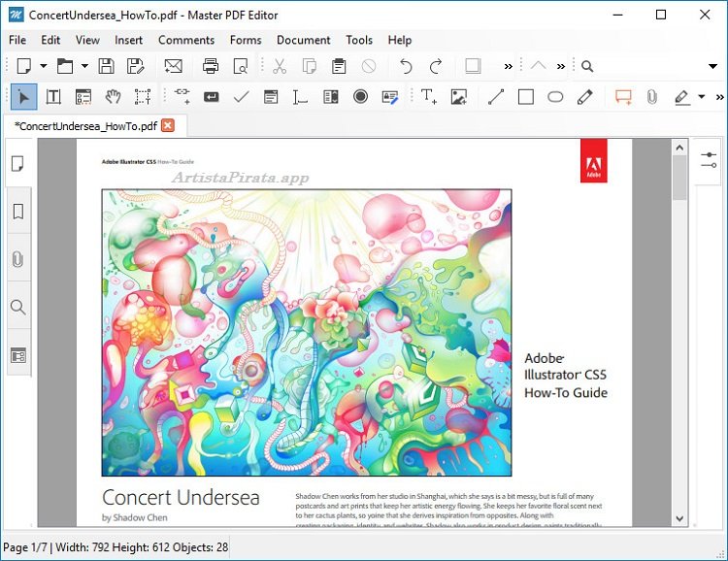Select the Hand tool
This screenshot has width=728, height=561.
click(113, 97)
